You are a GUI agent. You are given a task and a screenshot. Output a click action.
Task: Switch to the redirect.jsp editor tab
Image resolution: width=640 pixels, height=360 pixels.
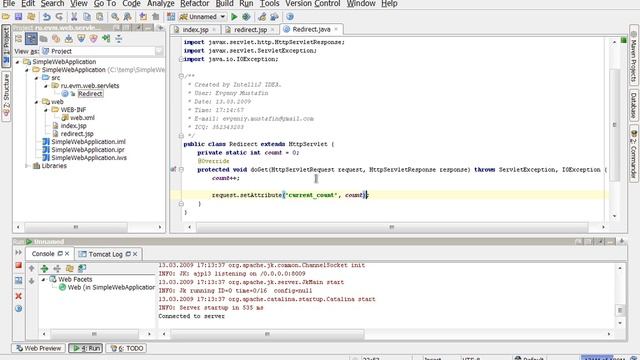(250, 30)
